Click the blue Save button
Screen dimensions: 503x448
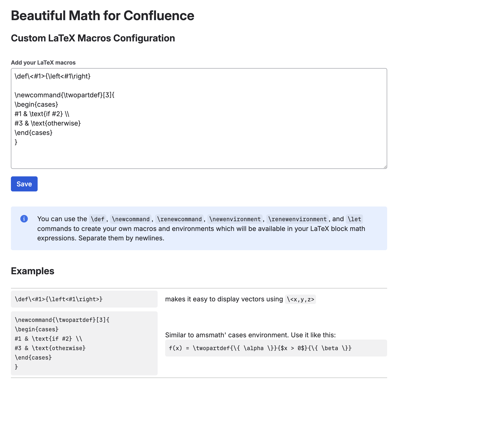tap(24, 184)
